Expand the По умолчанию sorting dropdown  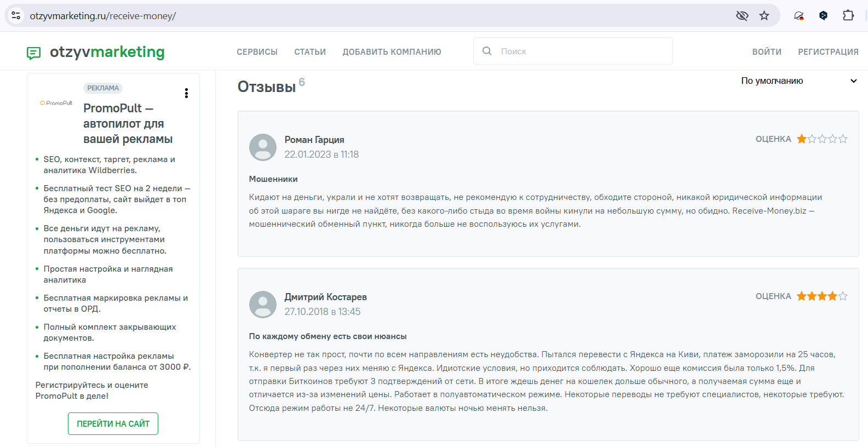point(772,81)
